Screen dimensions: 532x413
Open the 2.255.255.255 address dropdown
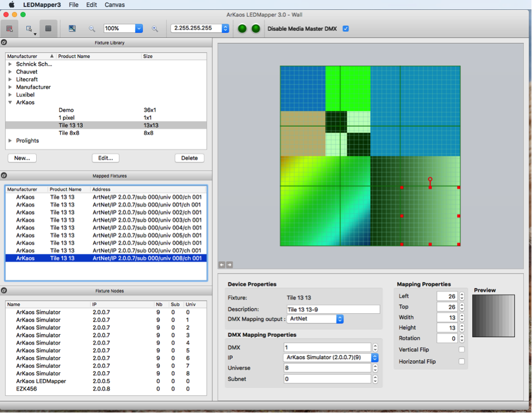pyautogui.click(x=225, y=28)
